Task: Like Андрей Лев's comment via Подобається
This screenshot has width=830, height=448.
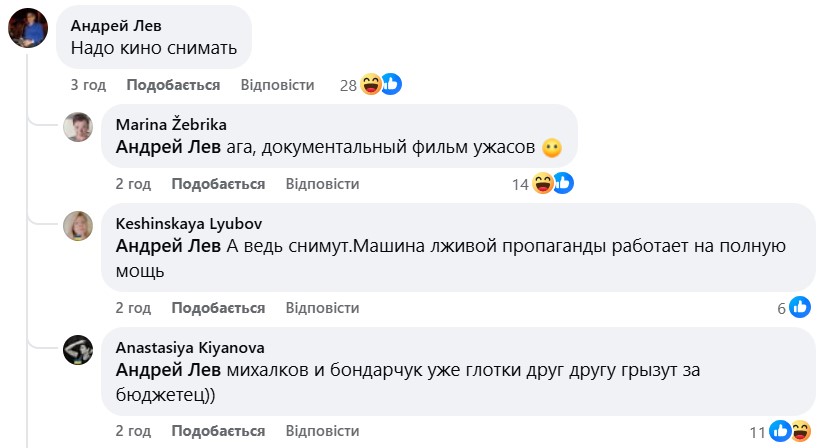Action: [173, 86]
